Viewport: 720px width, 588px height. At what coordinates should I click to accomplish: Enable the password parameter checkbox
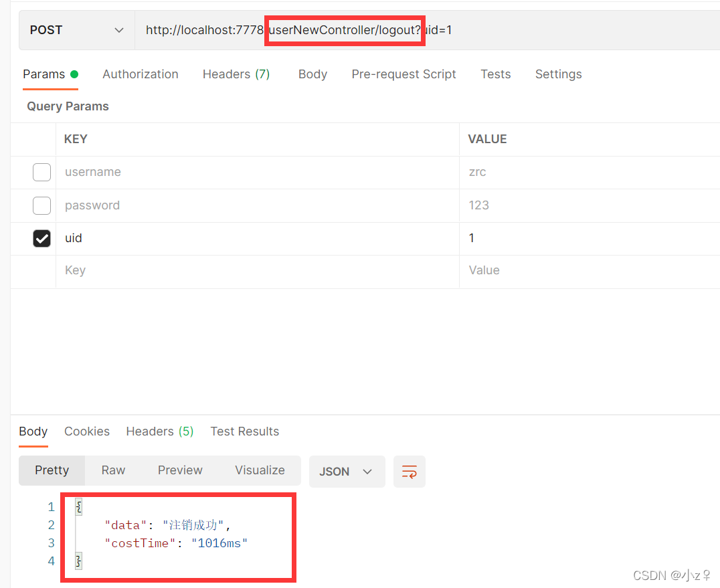(x=41, y=205)
